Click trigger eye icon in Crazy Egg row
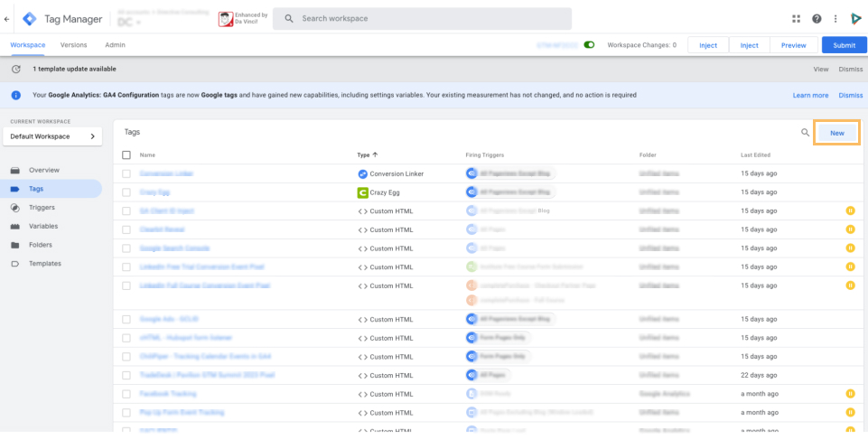 (471, 192)
